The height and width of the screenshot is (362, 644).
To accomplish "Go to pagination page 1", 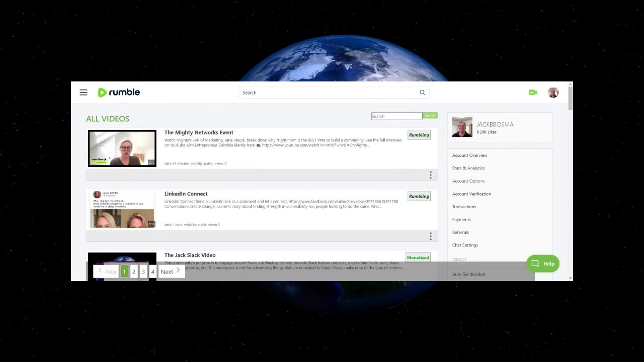I will (x=124, y=271).
